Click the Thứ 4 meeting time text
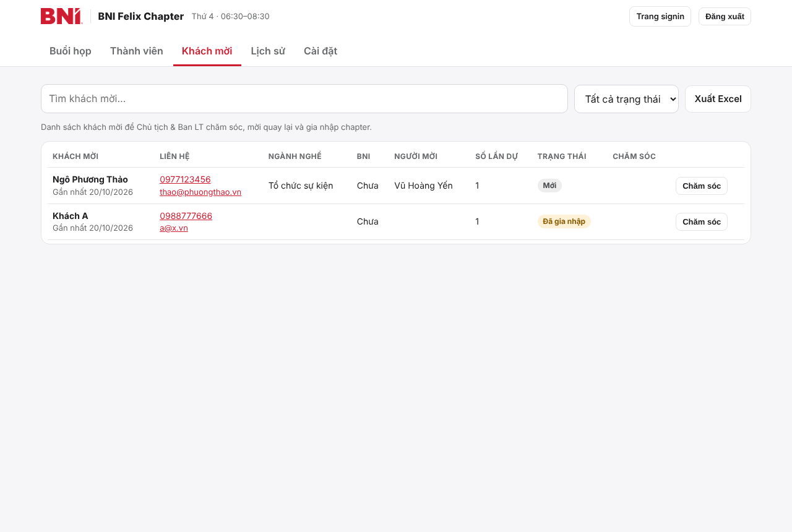This screenshot has width=792, height=532. point(231,16)
